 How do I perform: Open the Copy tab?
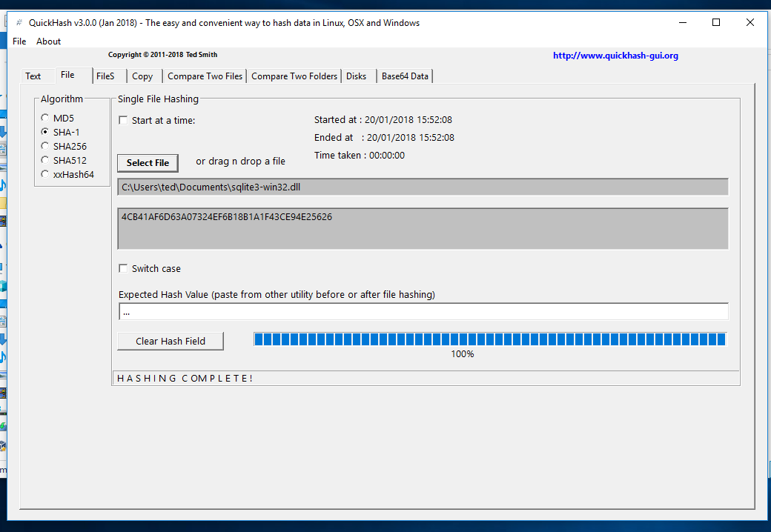click(142, 76)
